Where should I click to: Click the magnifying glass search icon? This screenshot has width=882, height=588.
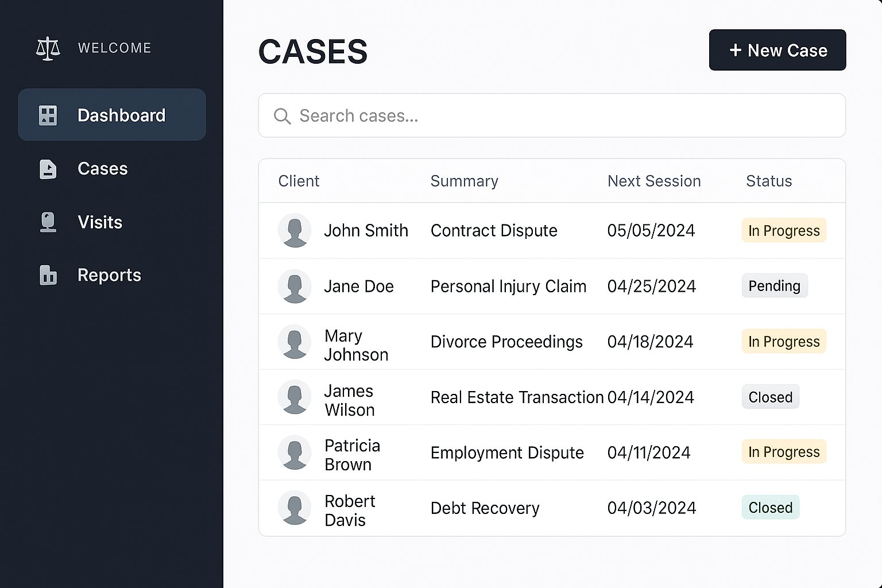pyautogui.click(x=282, y=116)
